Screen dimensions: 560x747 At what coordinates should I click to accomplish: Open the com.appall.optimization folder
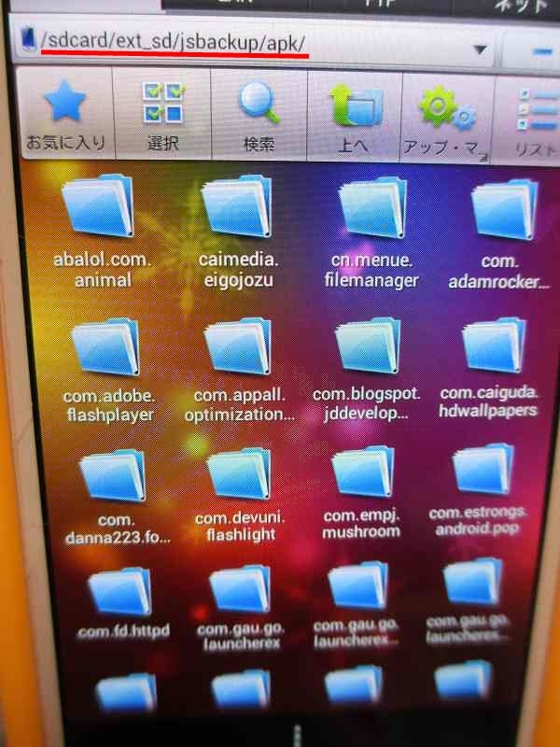[x=238, y=345]
